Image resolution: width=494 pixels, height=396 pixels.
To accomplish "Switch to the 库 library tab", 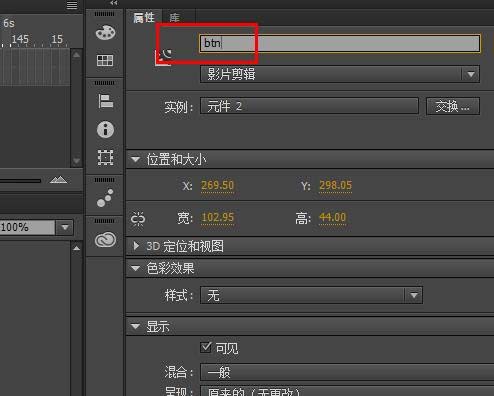I will pyautogui.click(x=174, y=18).
